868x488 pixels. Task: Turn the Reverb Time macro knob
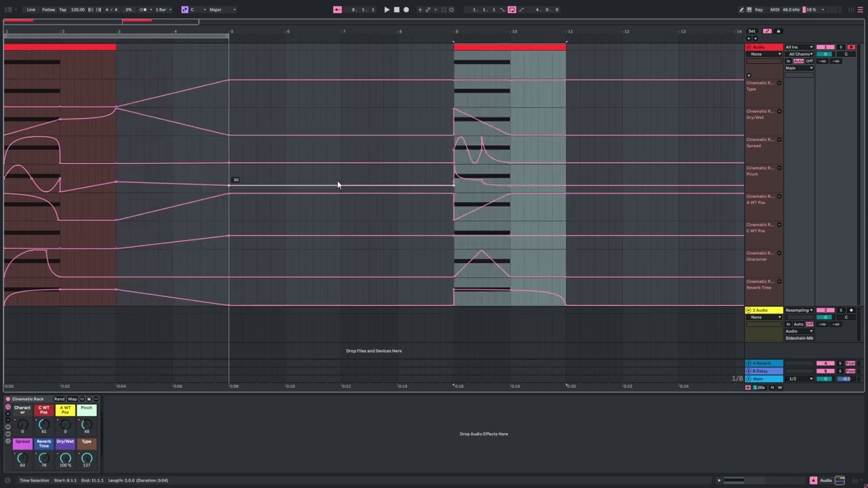44,459
